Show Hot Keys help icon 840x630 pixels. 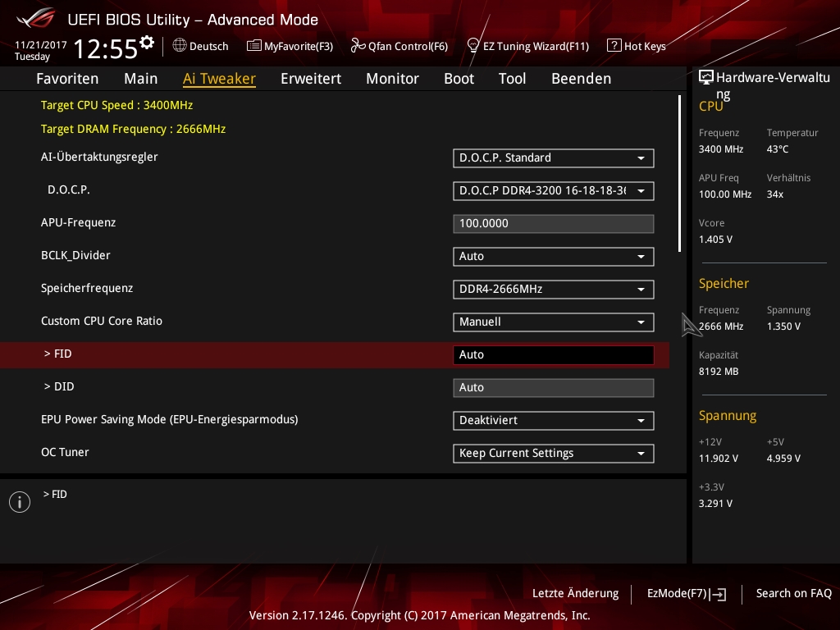point(614,46)
